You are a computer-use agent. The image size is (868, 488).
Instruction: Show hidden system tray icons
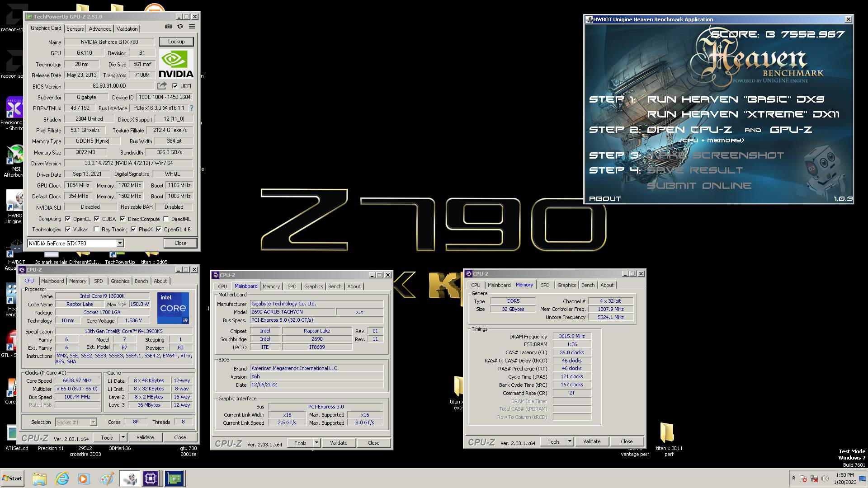(x=793, y=478)
